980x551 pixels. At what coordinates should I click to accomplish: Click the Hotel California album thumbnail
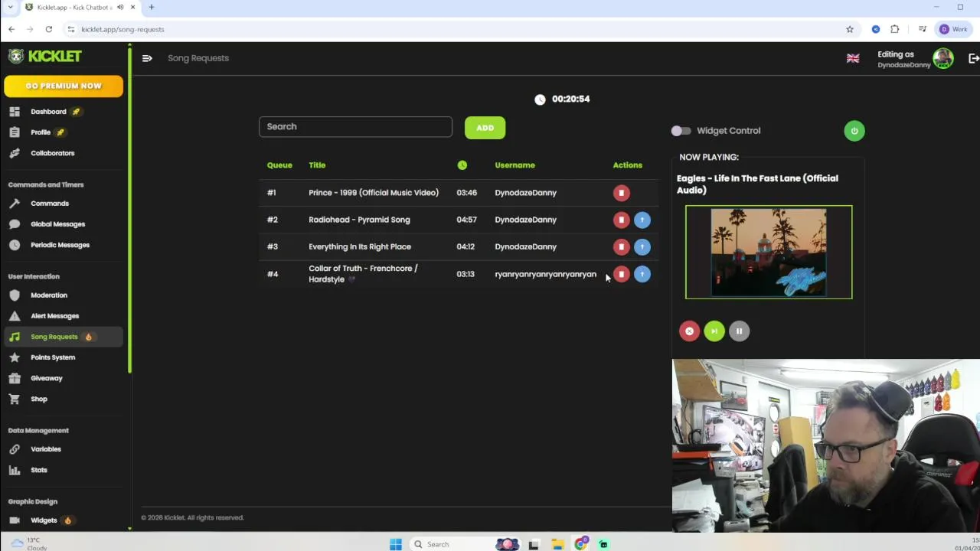(x=769, y=252)
